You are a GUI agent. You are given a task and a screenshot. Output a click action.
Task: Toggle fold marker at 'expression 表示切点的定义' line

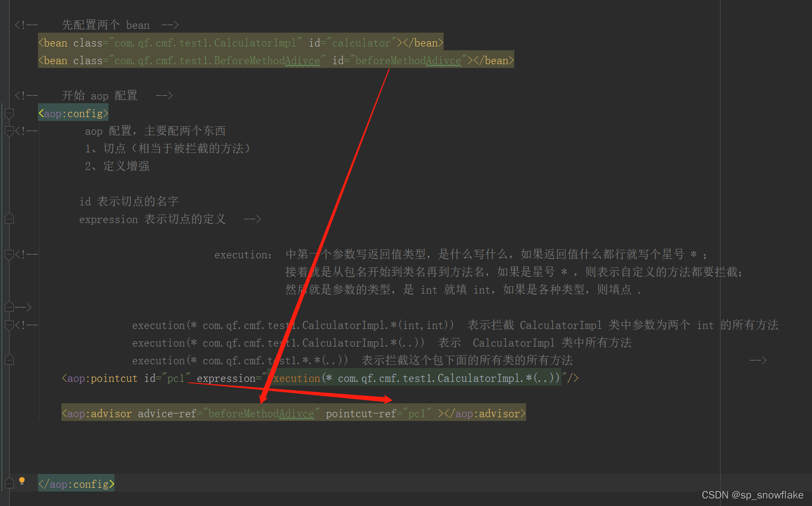coord(9,219)
